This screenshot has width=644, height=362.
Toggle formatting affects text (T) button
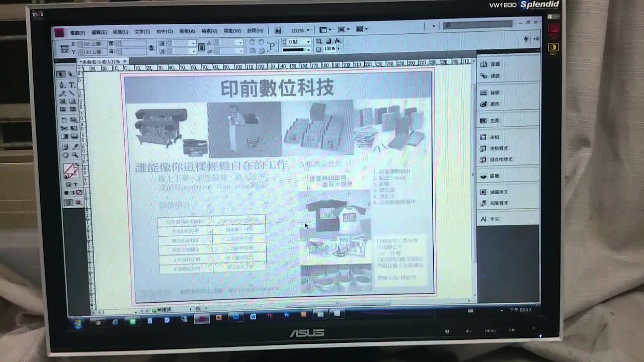point(75,185)
